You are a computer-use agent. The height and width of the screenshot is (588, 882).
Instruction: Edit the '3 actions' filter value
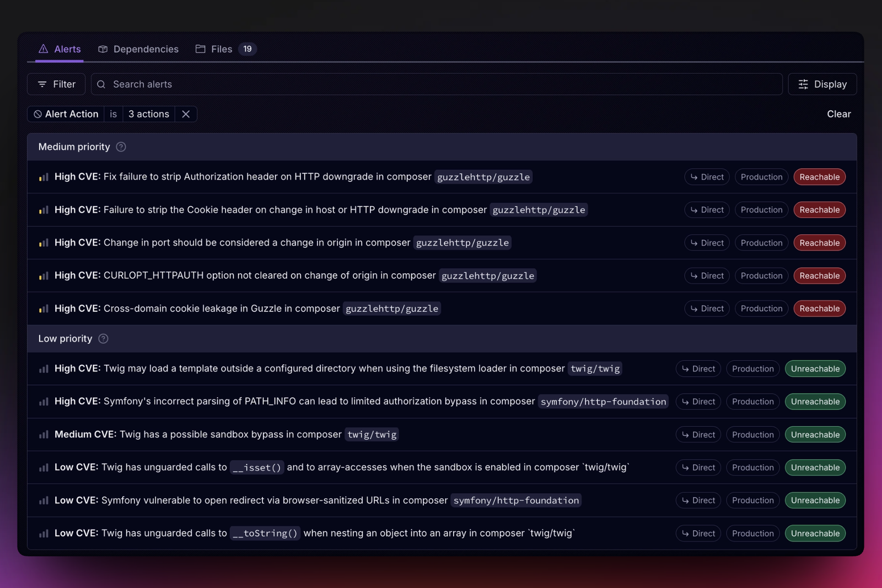[x=149, y=114]
